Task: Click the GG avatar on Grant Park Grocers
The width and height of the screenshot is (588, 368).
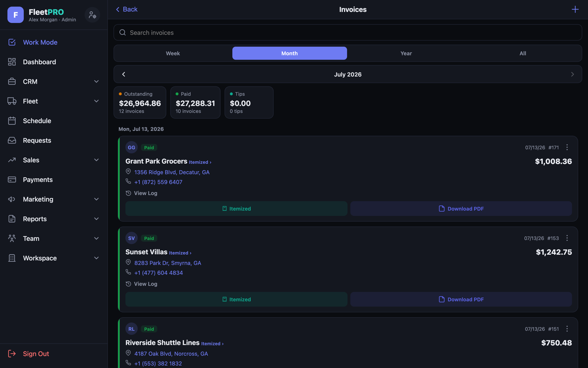Action: (132, 147)
